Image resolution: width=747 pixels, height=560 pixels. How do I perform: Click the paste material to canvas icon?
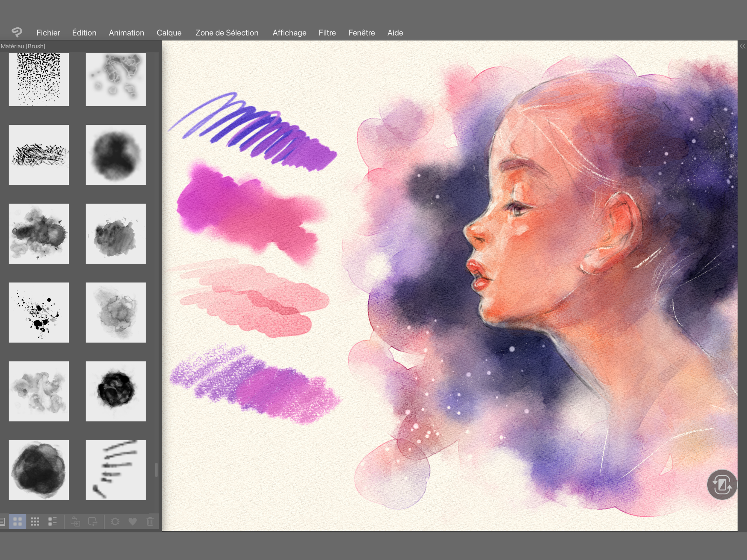pyautogui.click(x=75, y=521)
